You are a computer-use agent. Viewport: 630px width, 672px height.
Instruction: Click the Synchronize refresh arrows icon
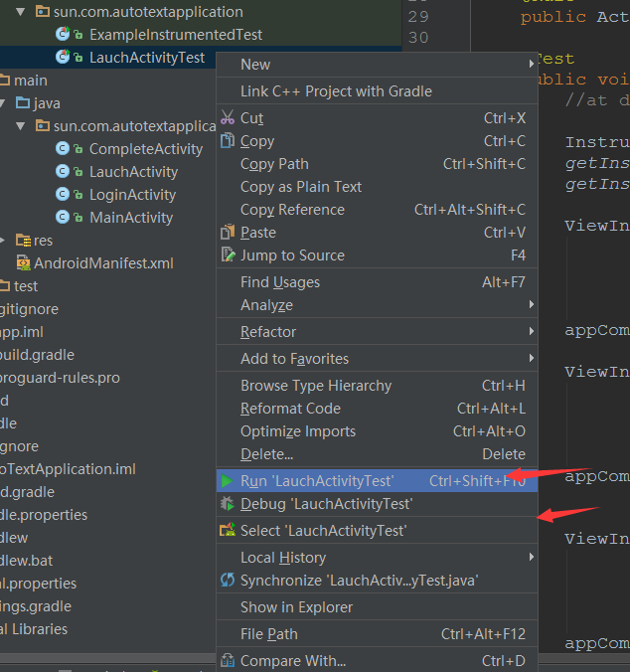228,580
